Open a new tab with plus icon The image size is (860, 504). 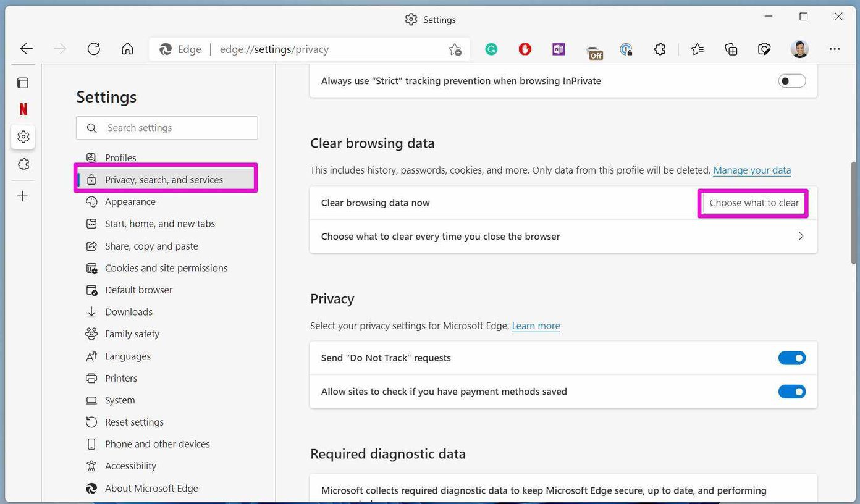(x=23, y=196)
